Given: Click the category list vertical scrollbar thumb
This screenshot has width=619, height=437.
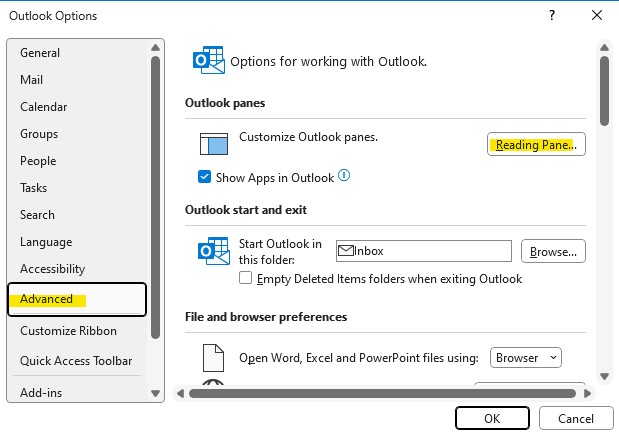Looking at the screenshot, I should click(x=156, y=197).
